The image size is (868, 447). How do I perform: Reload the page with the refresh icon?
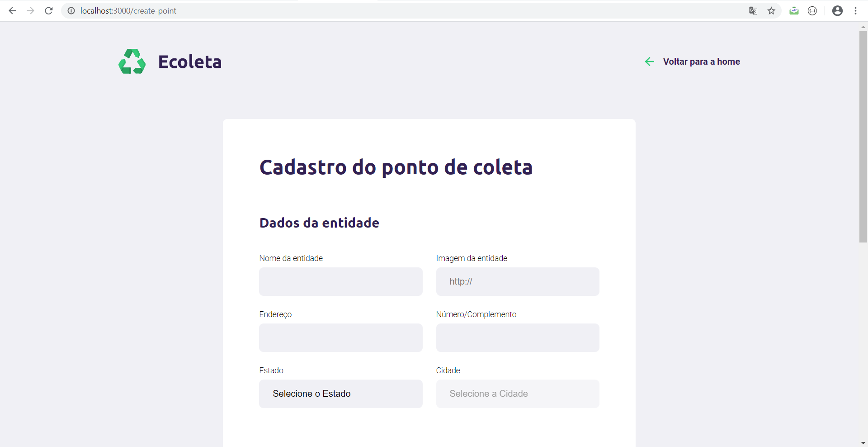point(48,10)
